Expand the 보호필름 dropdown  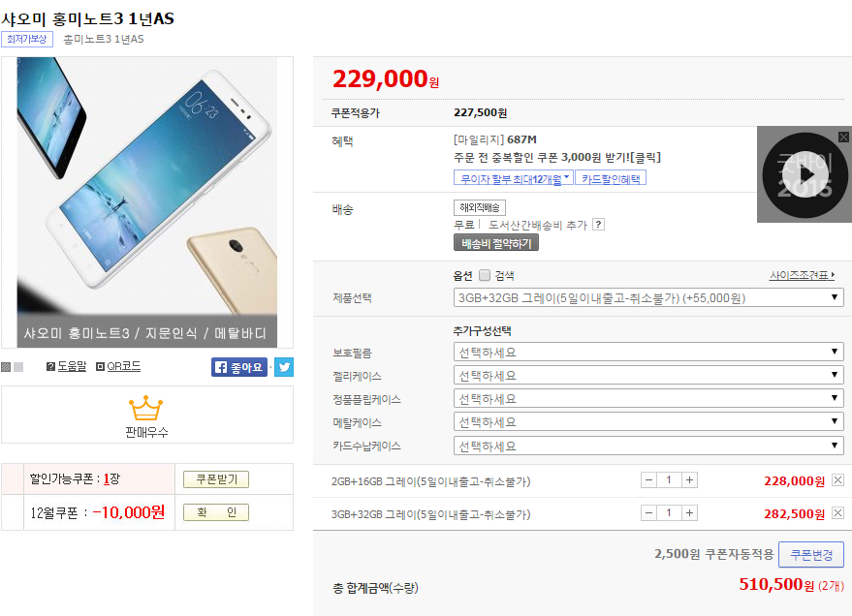click(x=648, y=352)
